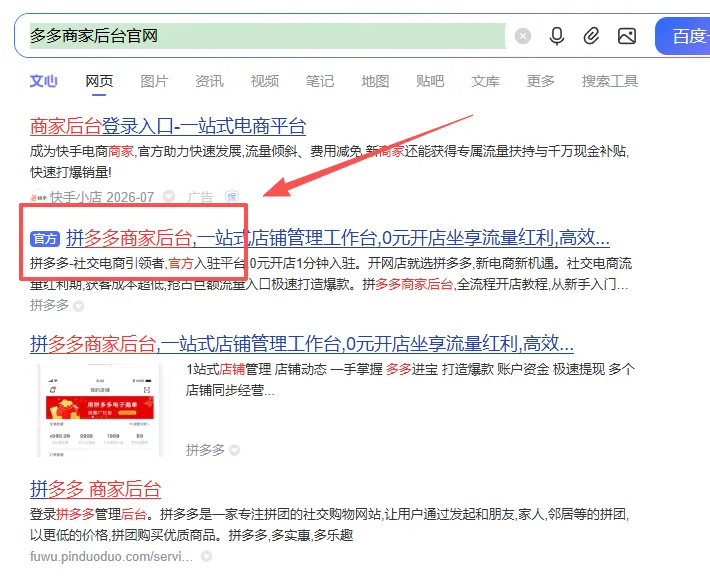Switch to the 文心 tab

43,81
